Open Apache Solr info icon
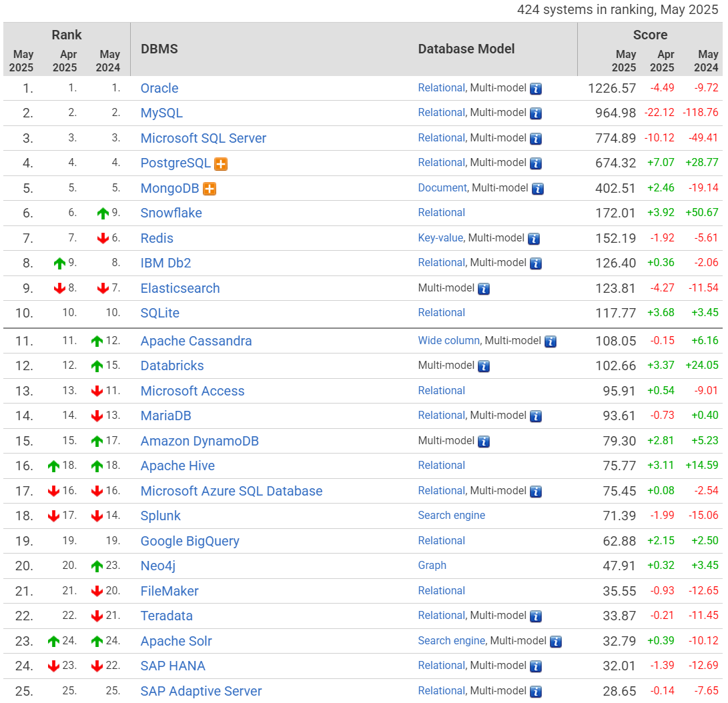Viewport: 728px width, 703px height. [x=556, y=642]
